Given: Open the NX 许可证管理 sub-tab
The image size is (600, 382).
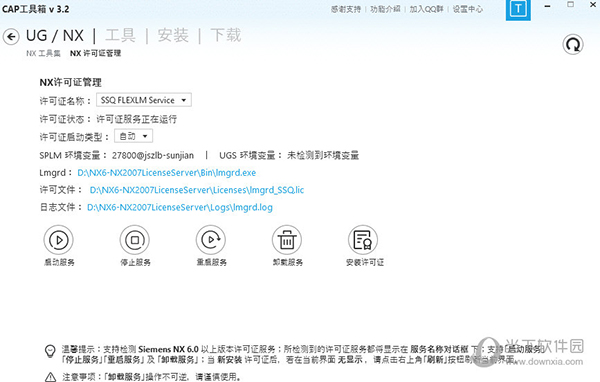Looking at the screenshot, I should coord(95,54).
